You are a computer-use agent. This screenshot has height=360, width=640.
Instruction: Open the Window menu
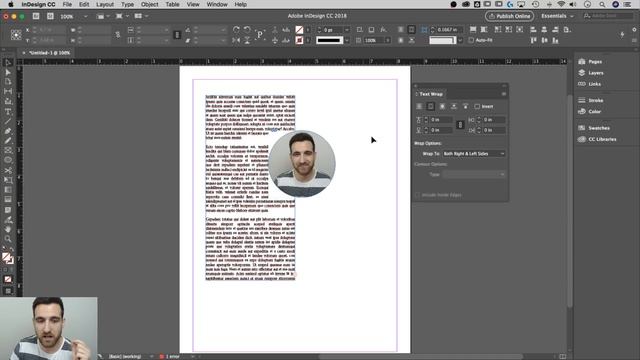(x=217, y=4)
